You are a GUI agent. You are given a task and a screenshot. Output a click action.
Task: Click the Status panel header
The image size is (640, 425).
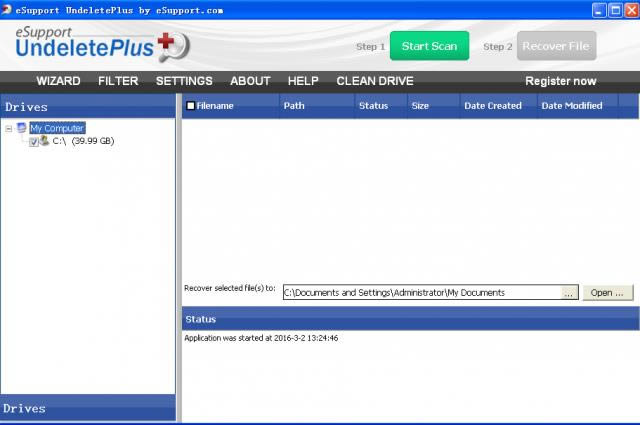pos(411,319)
